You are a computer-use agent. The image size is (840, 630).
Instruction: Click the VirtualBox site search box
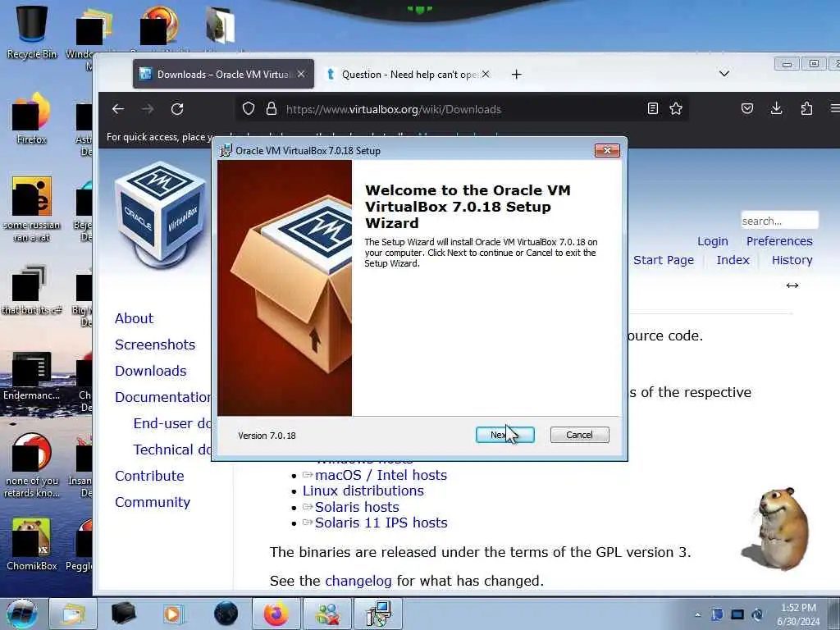click(779, 221)
